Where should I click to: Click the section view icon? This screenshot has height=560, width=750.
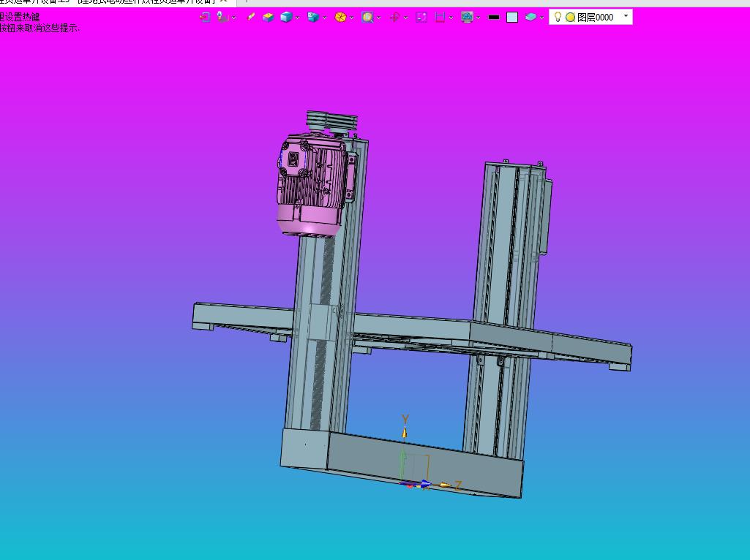pos(440,18)
